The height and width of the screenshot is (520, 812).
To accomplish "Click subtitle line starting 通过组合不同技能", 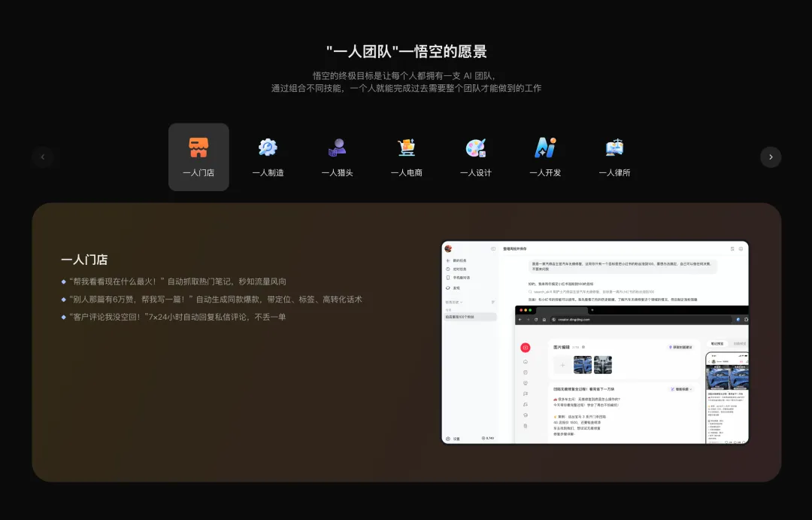I will [x=406, y=88].
